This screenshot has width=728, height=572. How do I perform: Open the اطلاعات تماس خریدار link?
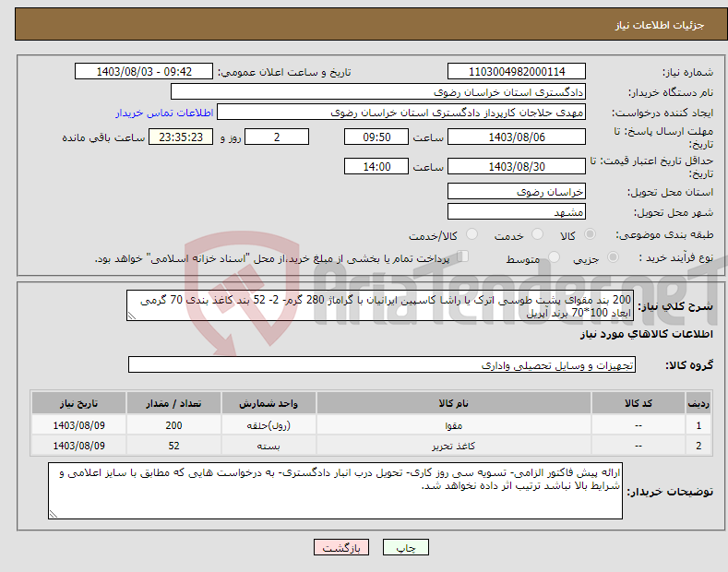pos(164,113)
